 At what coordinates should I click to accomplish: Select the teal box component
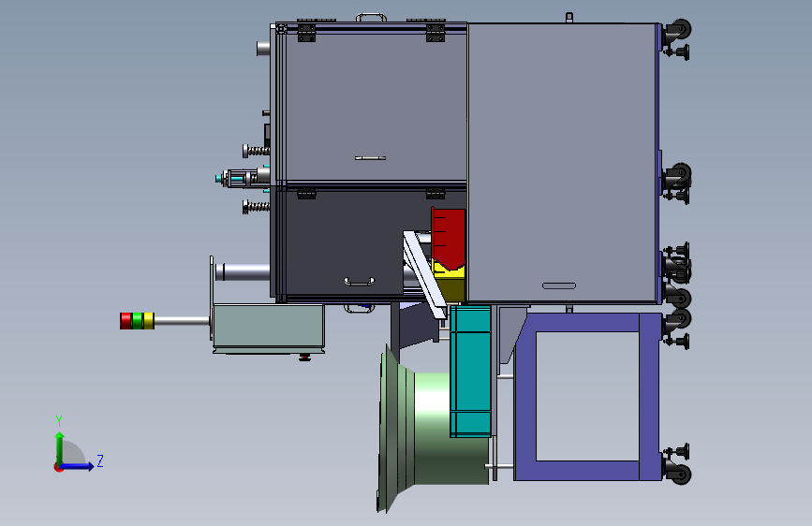pos(470,372)
